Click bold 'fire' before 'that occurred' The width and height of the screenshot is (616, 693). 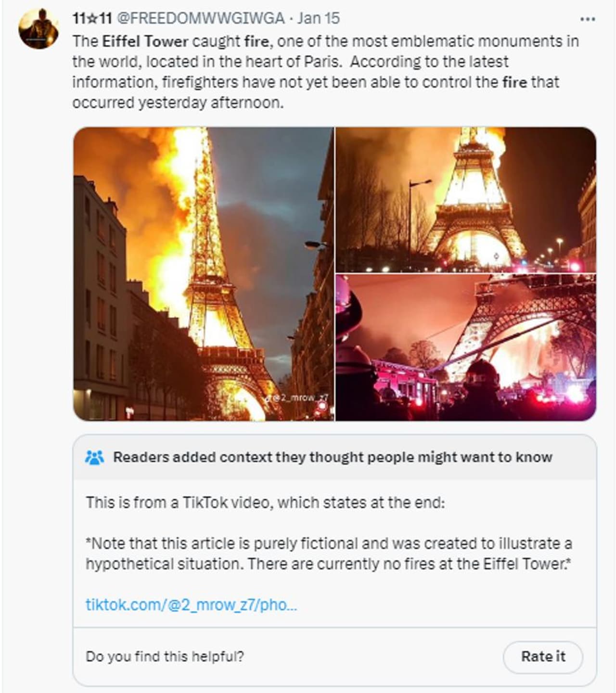(x=514, y=82)
